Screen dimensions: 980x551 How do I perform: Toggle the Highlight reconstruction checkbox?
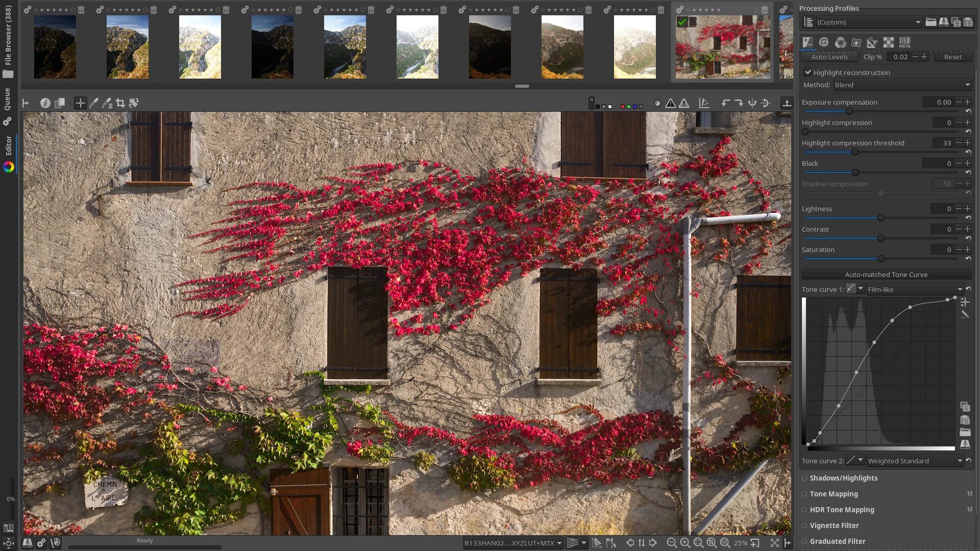point(807,72)
